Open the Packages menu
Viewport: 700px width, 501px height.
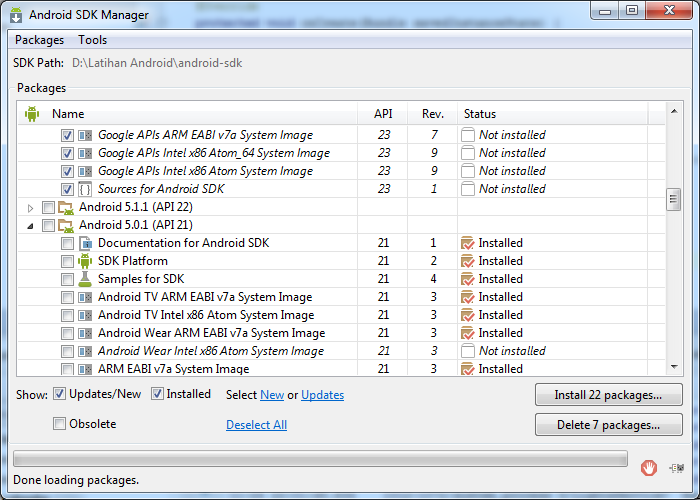coord(39,40)
